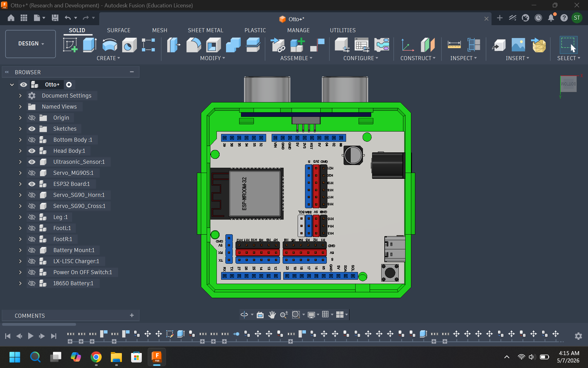This screenshot has width=588, height=368.
Task: Hide the ESP32 Board:1 component
Action: pyautogui.click(x=32, y=184)
